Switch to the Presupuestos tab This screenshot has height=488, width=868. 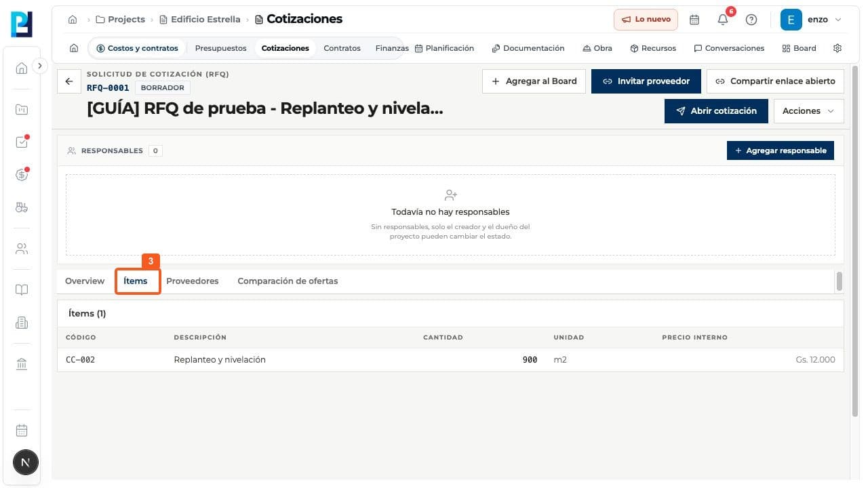(x=221, y=48)
